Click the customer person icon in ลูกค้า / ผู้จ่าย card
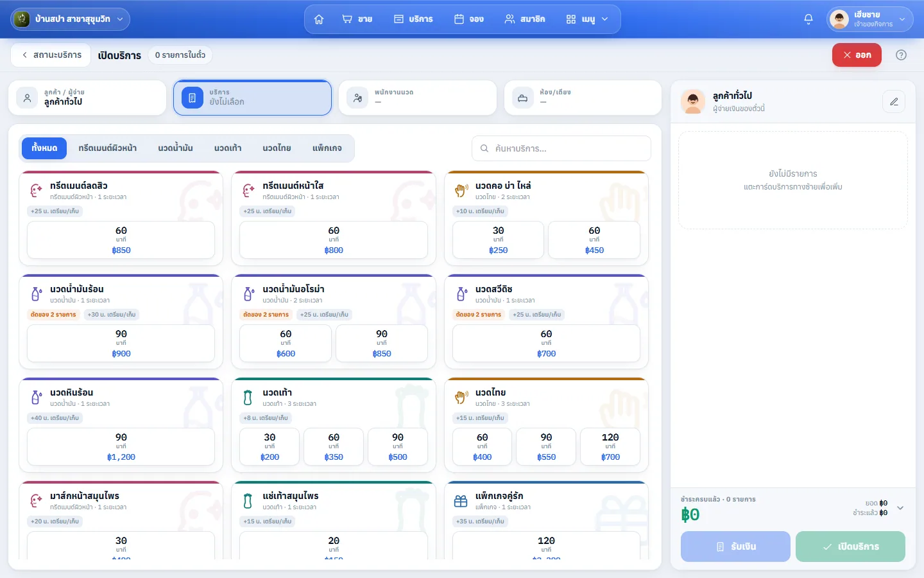This screenshot has width=924, height=578. 27,98
